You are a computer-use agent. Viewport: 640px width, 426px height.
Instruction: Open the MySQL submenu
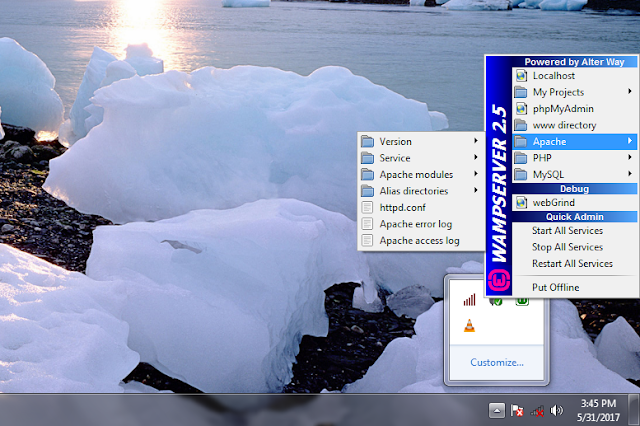(575, 175)
